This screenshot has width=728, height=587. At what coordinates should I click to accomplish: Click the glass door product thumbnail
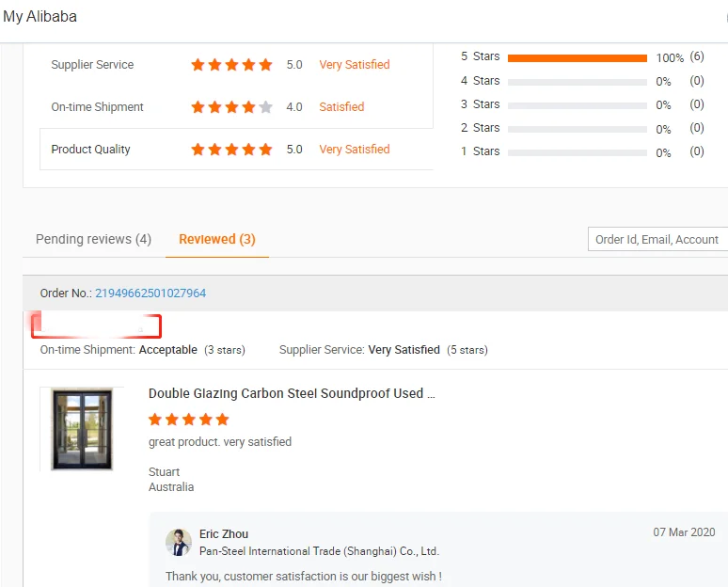click(81, 428)
